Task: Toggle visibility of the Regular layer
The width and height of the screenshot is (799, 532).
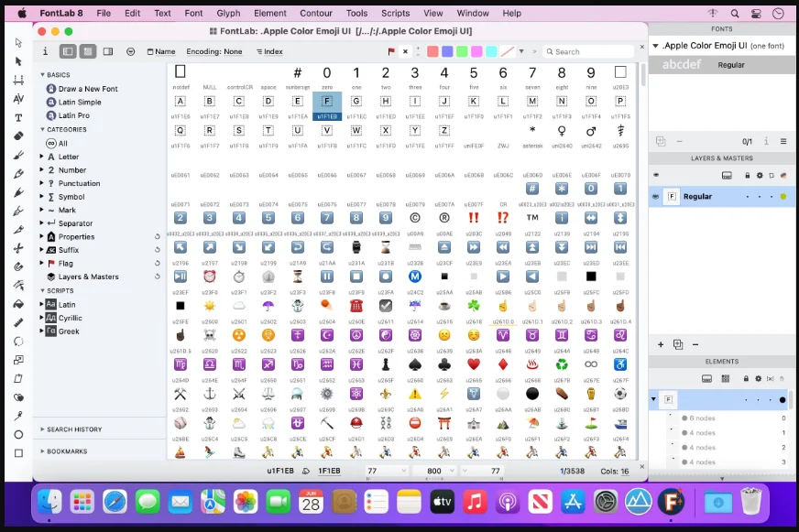Action: [655, 197]
